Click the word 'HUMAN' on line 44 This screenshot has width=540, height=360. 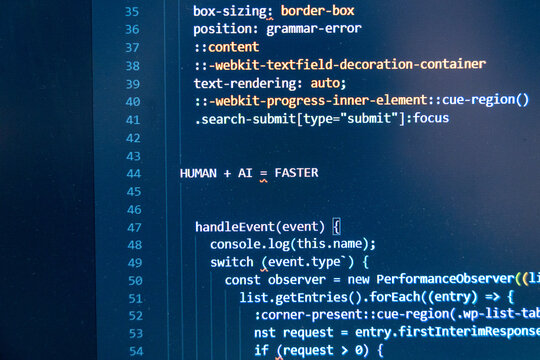[198, 173]
